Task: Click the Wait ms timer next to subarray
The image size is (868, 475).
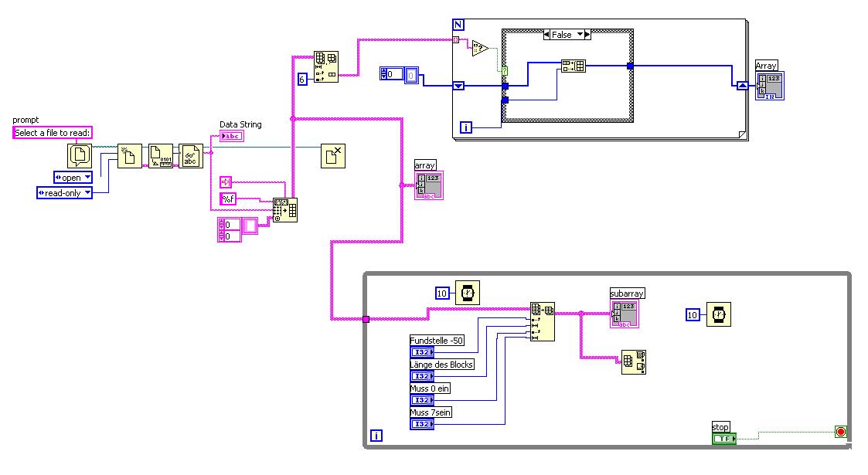Action: point(719,314)
